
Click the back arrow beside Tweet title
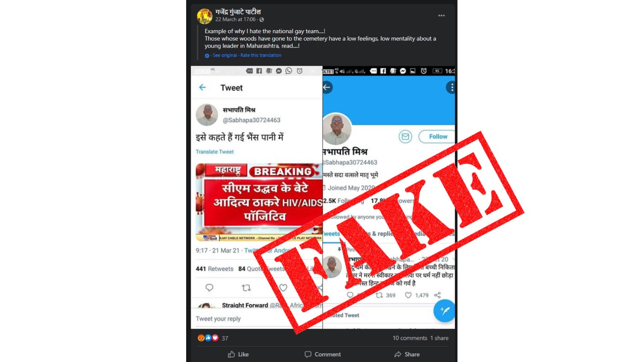(202, 87)
